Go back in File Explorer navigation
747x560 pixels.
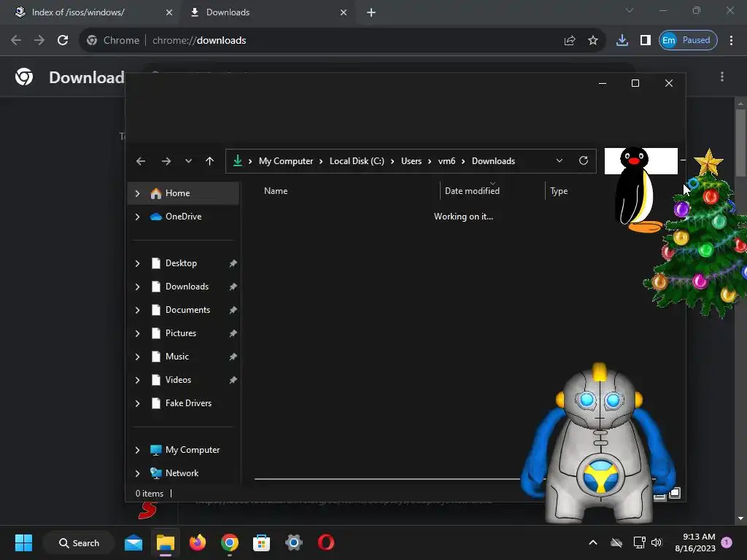coord(141,161)
